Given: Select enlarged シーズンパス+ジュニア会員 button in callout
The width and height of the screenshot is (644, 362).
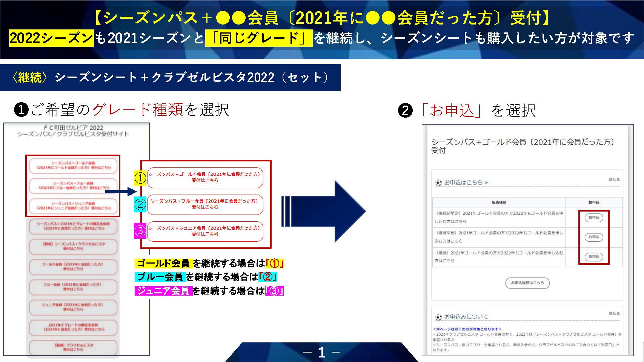Looking at the screenshot, I should tap(205, 231).
